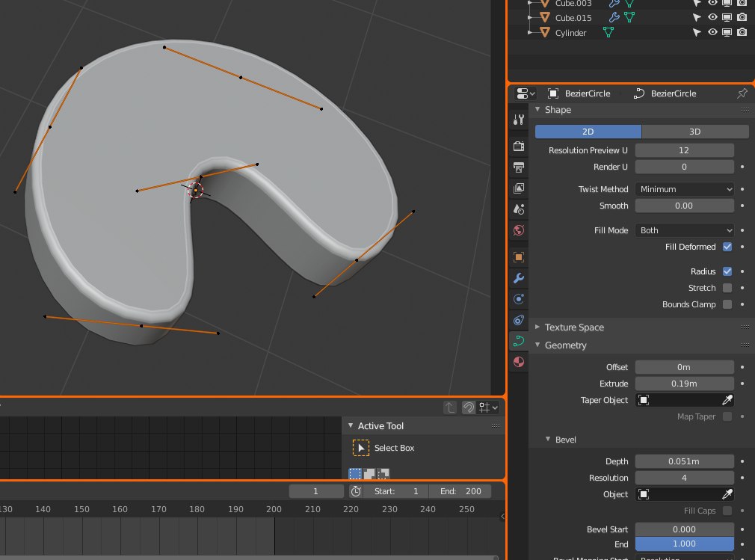Choose the Extend selection mode icon
The image size is (755, 560).
[x=369, y=474]
